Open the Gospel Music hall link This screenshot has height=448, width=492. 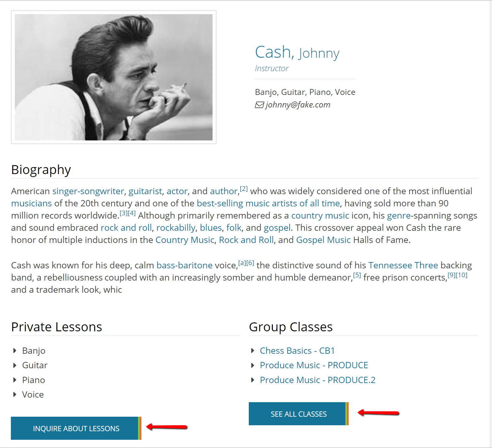[323, 240]
